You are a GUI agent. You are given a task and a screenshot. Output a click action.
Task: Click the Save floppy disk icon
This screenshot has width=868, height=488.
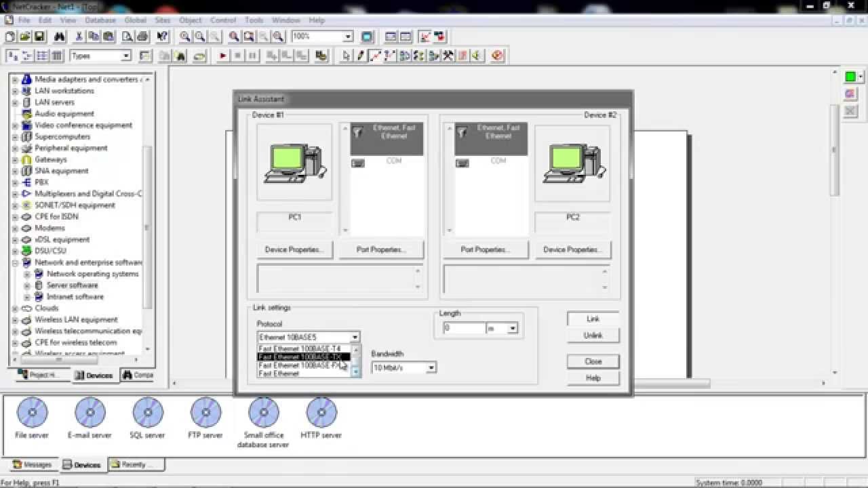click(x=39, y=37)
